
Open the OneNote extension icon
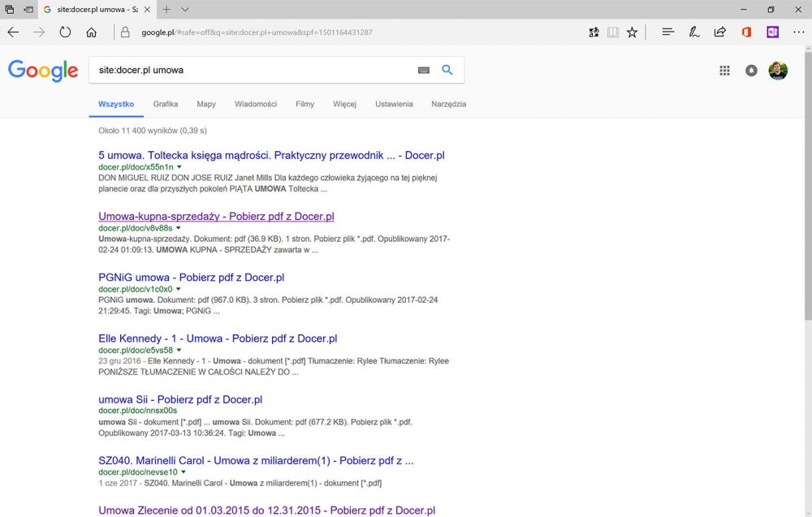(773, 32)
